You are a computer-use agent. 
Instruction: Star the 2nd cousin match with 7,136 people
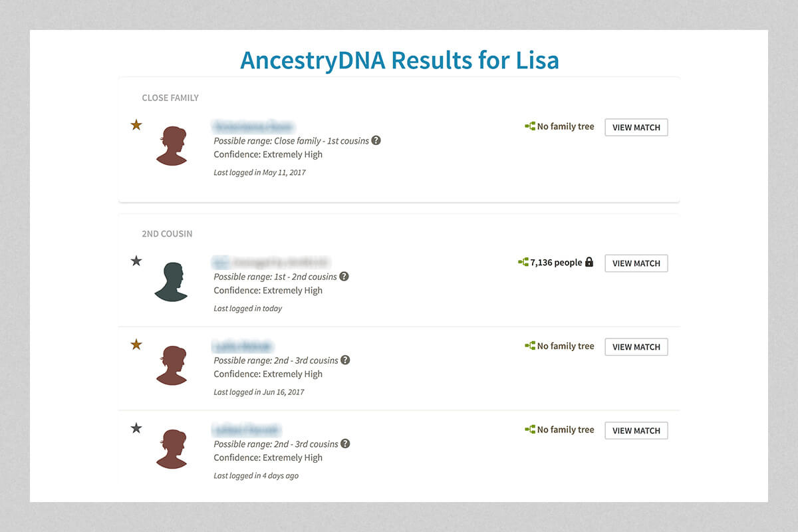point(136,261)
